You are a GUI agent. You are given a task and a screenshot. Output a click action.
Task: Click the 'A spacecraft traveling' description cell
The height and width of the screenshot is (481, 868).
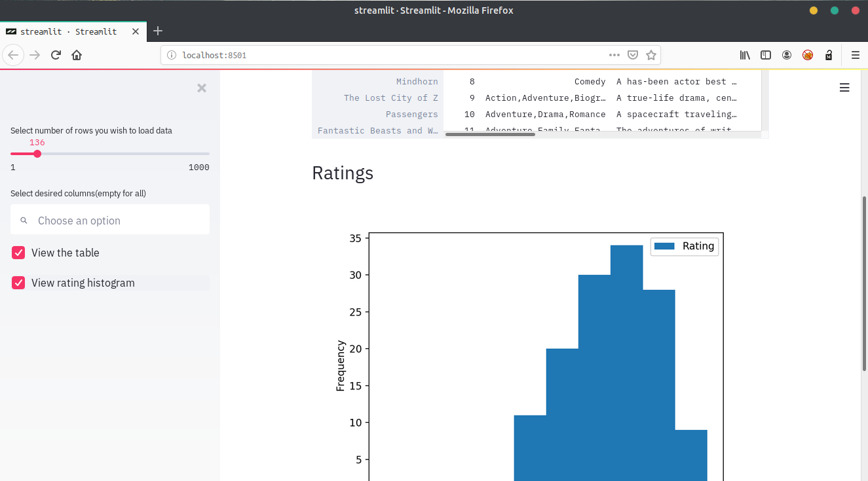click(x=677, y=115)
